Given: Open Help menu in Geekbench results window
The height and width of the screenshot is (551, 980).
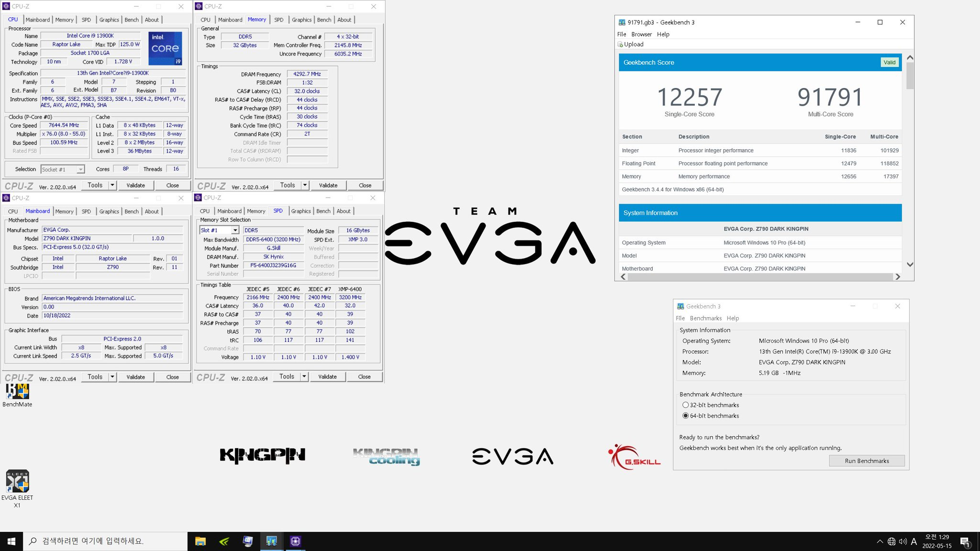Looking at the screenshot, I should click(x=663, y=34).
